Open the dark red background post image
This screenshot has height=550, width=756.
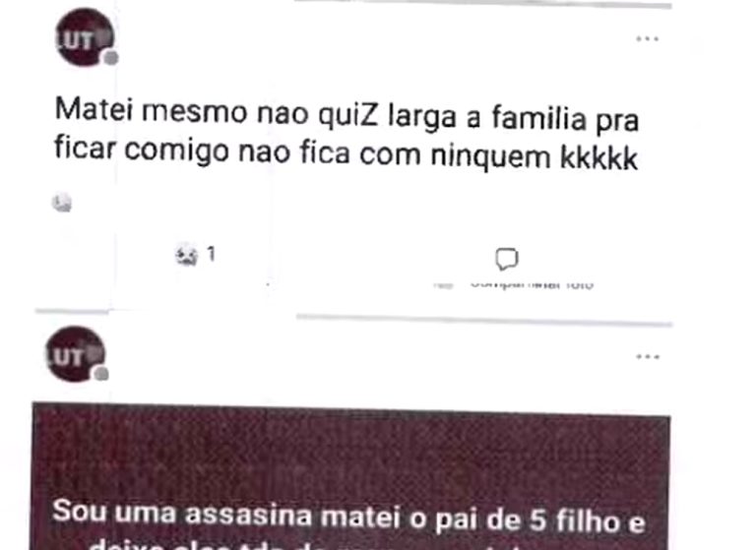pos(350,476)
